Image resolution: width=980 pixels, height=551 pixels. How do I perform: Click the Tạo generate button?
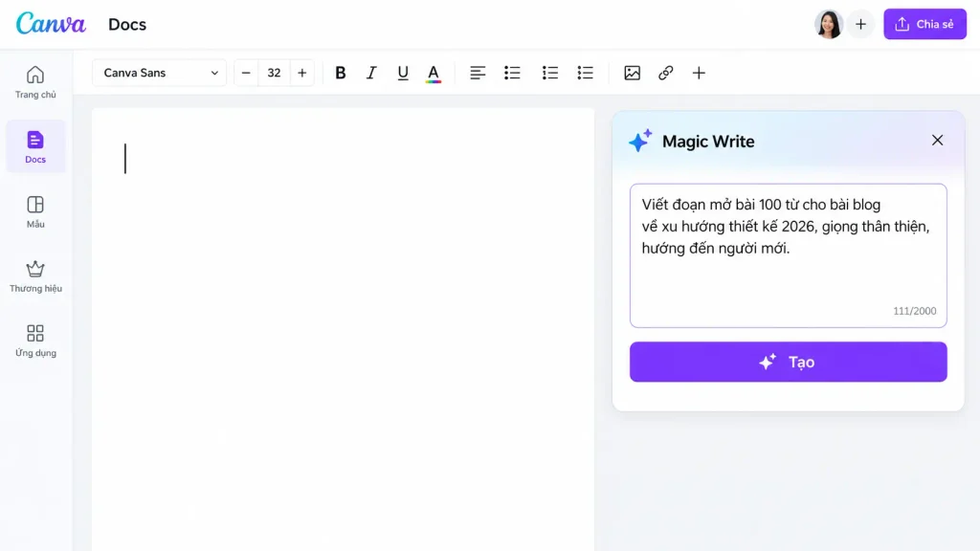(789, 362)
